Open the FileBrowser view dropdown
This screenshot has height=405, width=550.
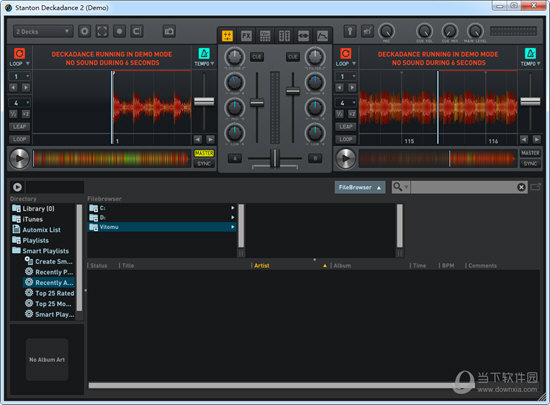(360, 187)
